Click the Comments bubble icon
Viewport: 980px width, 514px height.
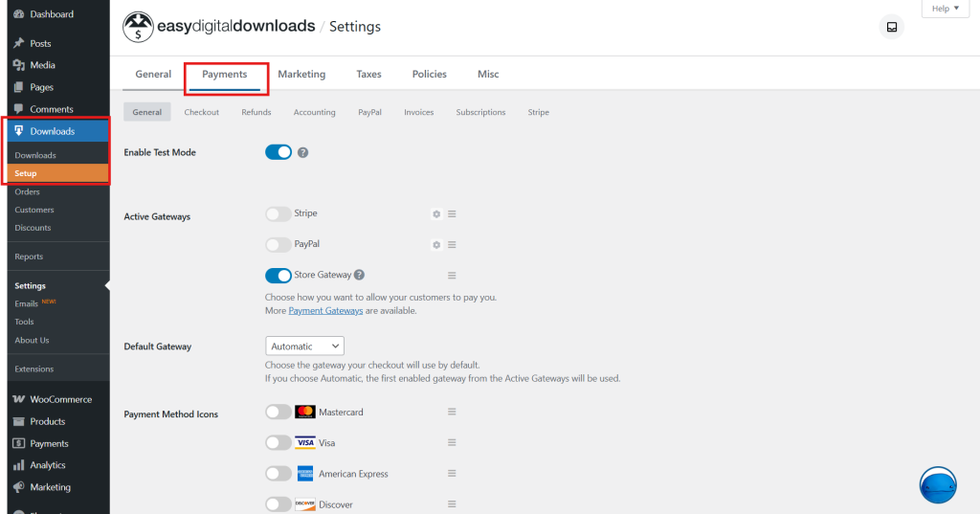click(19, 109)
